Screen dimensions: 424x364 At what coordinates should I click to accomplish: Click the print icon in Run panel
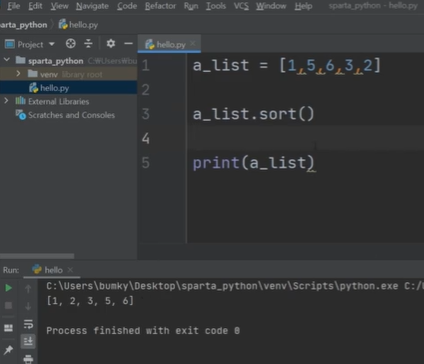click(x=28, y=359)
